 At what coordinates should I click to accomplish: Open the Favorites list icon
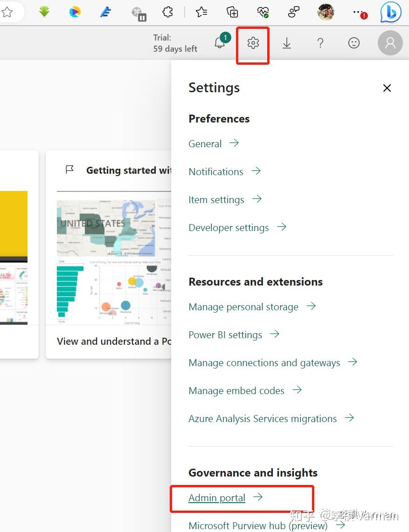[x=201, y=12]
